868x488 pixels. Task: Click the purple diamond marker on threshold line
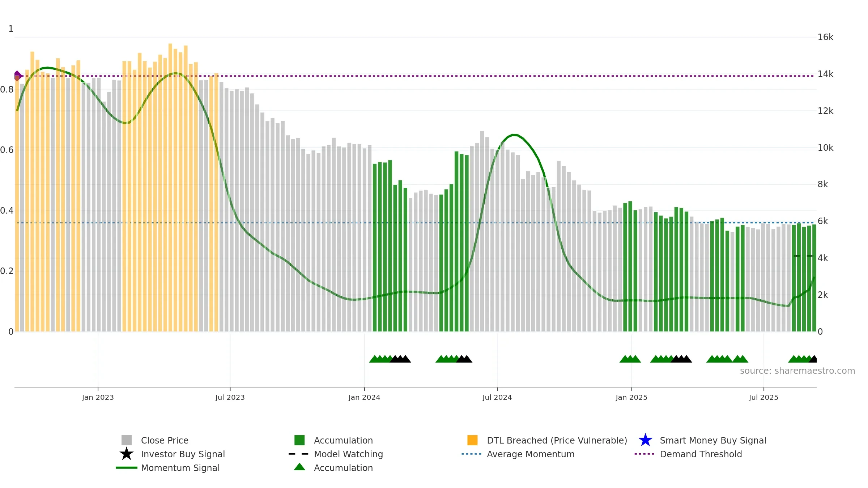pos(17,76)
